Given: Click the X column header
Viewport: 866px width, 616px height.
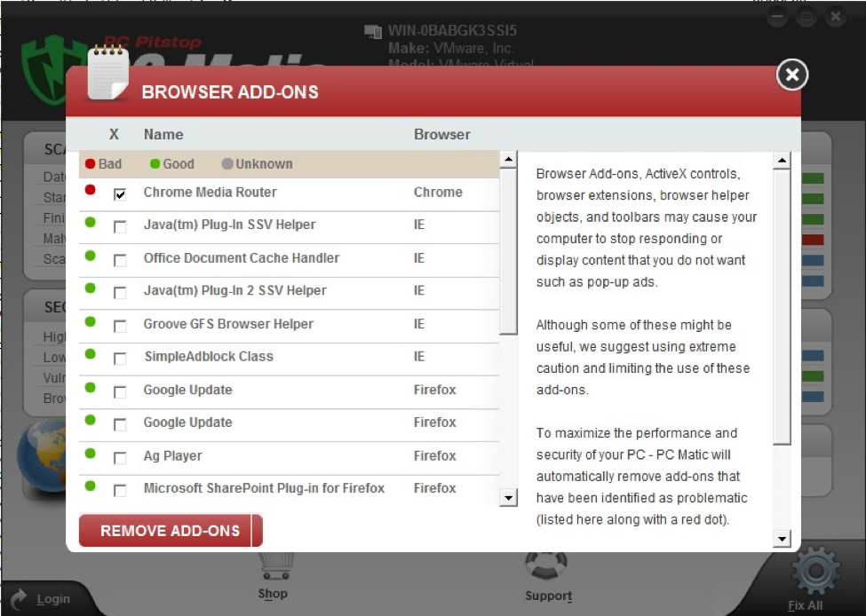Looking at the screenshot, I should (114, 134).
